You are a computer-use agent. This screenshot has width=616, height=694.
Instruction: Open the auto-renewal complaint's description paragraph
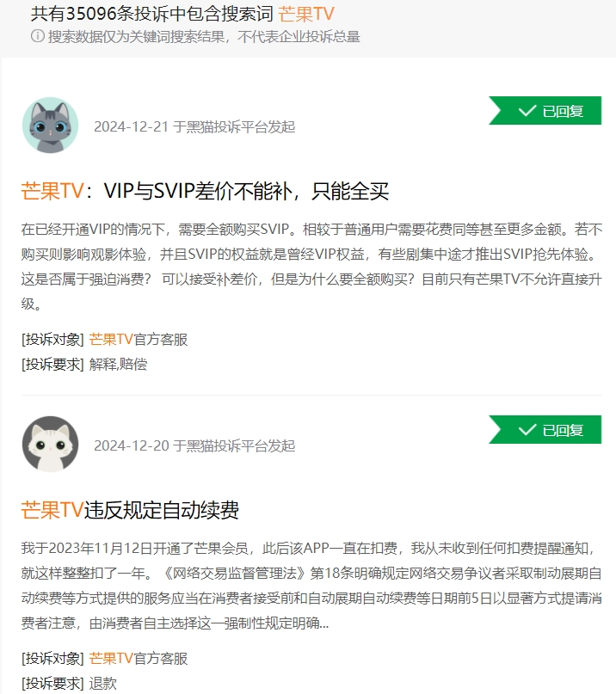[311, 586]
